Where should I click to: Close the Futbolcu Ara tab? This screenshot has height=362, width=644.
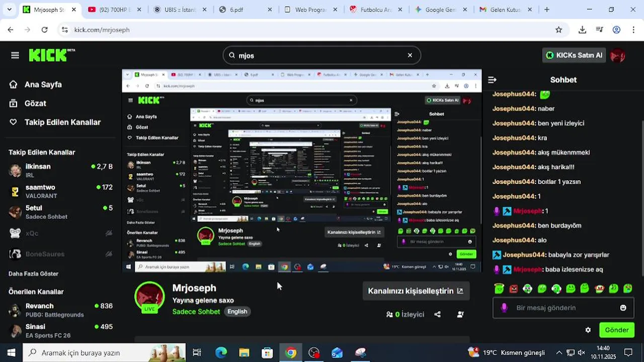click(x=399, y=10)
